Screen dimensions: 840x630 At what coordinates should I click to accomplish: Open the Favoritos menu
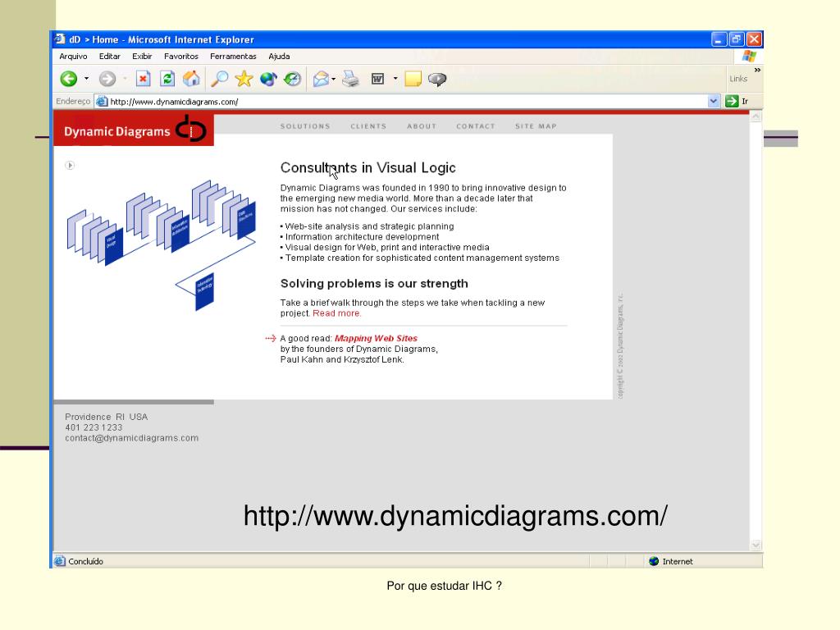(181, 57)
